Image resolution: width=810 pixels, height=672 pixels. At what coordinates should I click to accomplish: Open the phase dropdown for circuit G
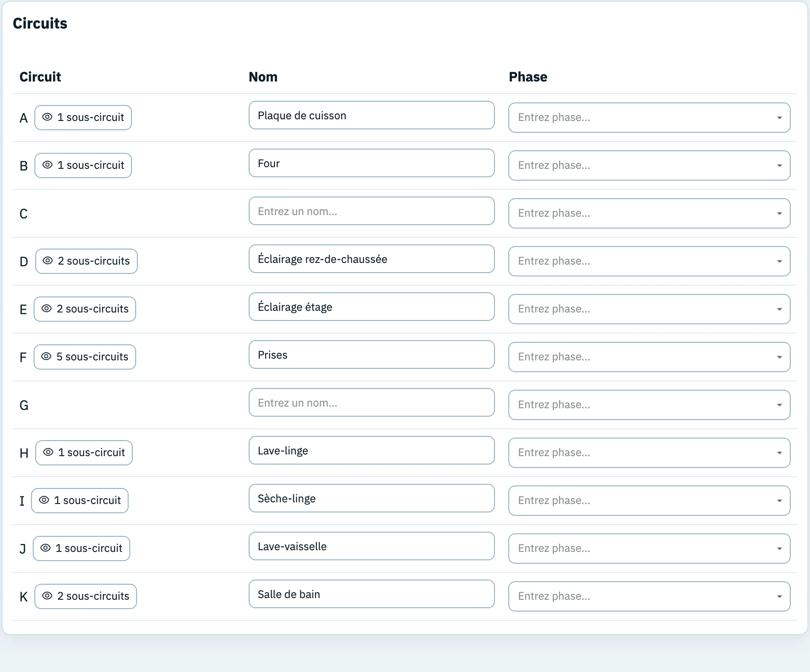click(x=649, y=405)
